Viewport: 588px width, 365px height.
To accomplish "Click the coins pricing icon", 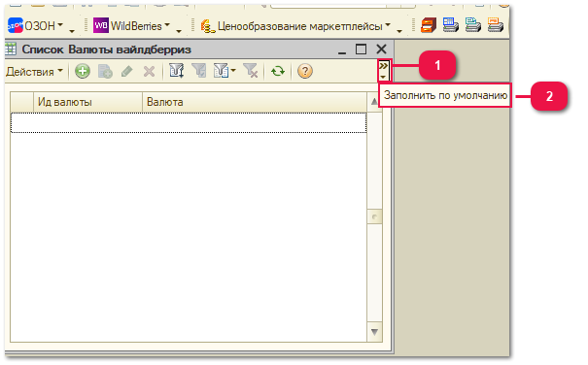I will click(x=208, y=26).
